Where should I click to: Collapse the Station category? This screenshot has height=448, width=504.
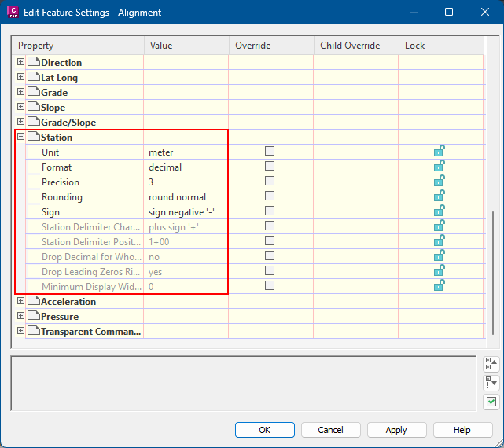[x=20, y=137]
